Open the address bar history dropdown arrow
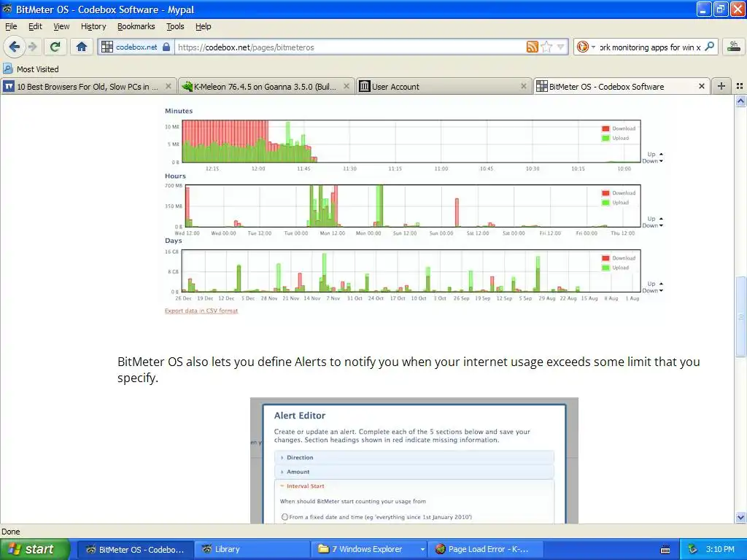This screenshot has width=747, height=560. pyautogui.click(x=561, y=47)
